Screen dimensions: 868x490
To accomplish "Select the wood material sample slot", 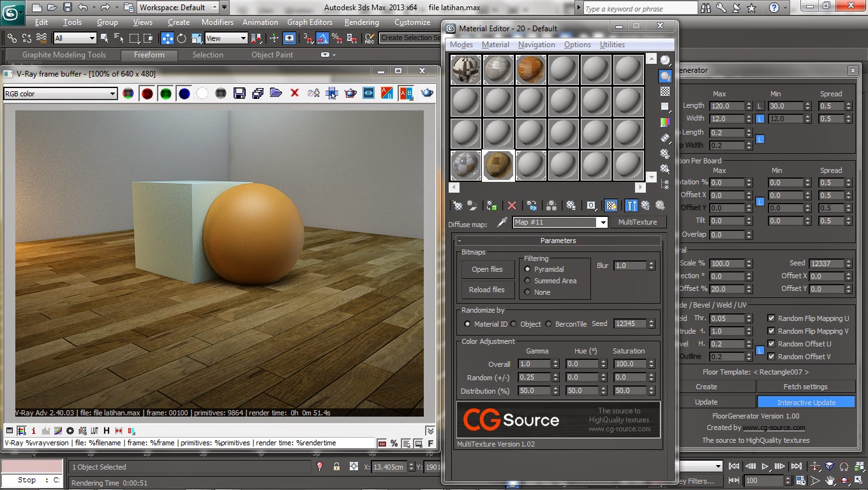I will click(498, 165).
